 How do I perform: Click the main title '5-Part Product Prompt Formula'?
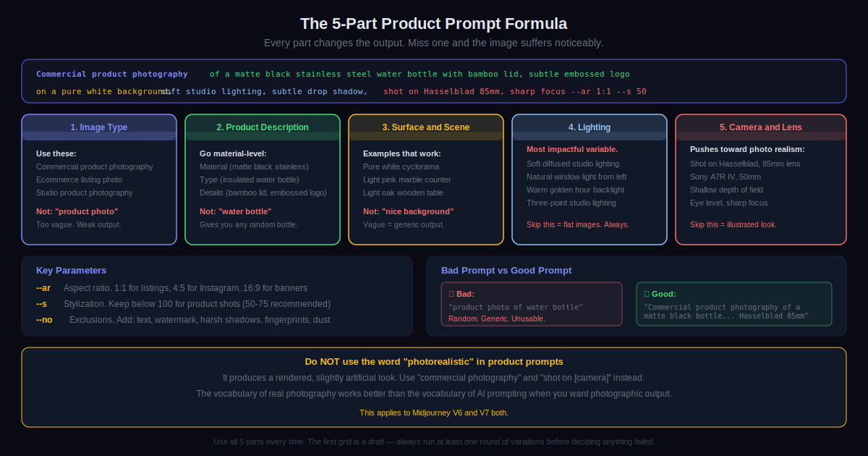click(x=434, y=24)
